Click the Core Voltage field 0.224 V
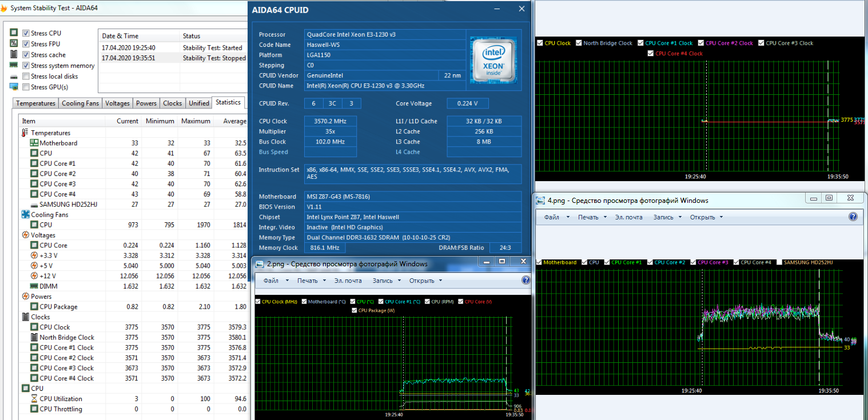 click(468, 103)
